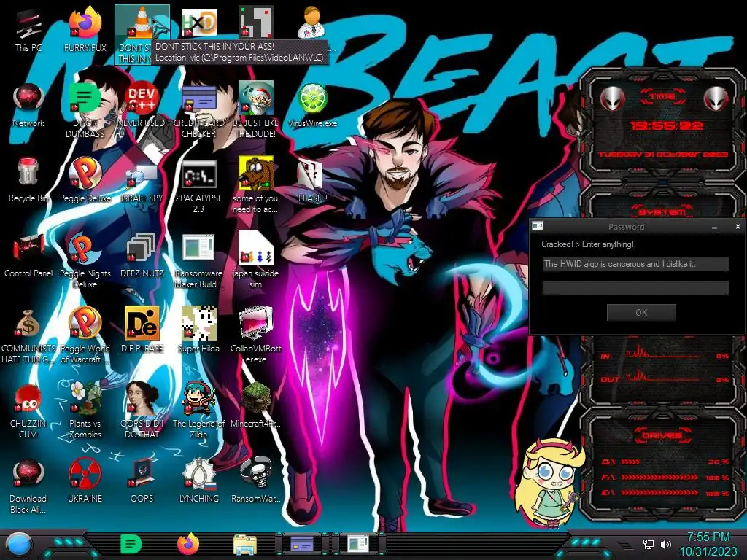747x560 pixels.
Task: Launch Plants vs Zombies shortcut
Action: 85,411
